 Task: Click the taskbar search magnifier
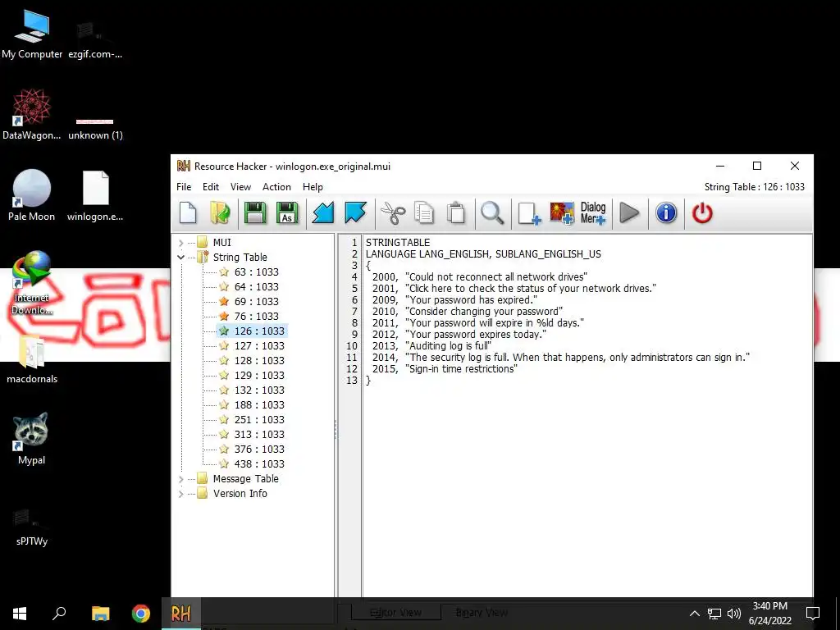tap(59, 614)
